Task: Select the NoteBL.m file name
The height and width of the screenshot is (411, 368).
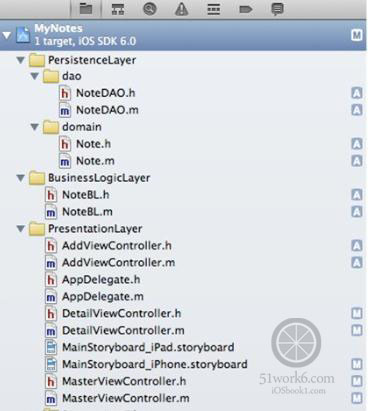Action: tap(87, 212)
